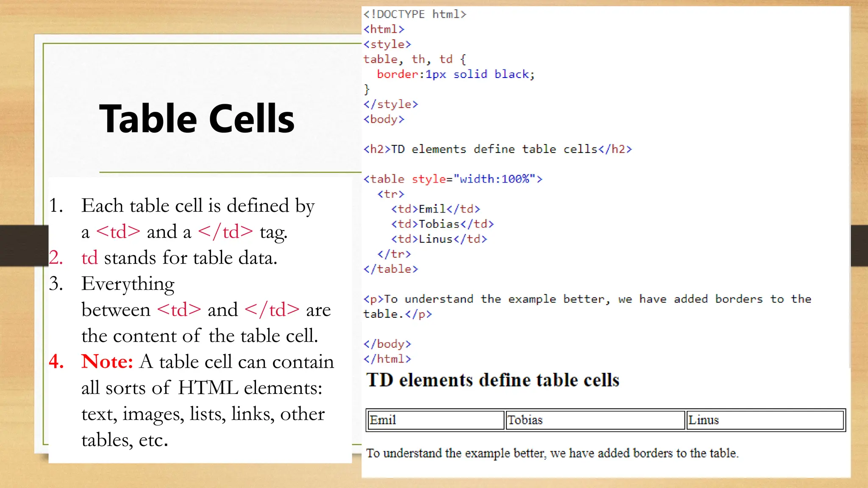The height and width of the screenshot is (488, 868).
Task: Click the h2 code line 'TD elements define table cells'
Action: 498,149
